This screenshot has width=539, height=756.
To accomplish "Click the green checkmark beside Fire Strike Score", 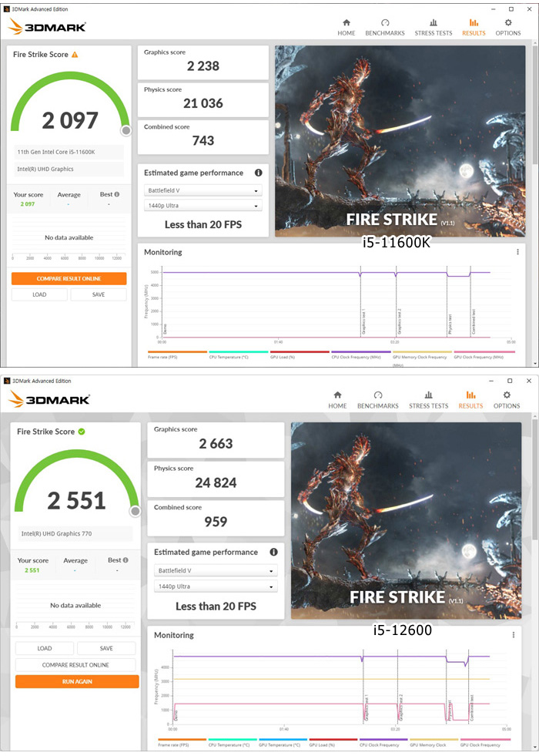I will tap(82, 432).
